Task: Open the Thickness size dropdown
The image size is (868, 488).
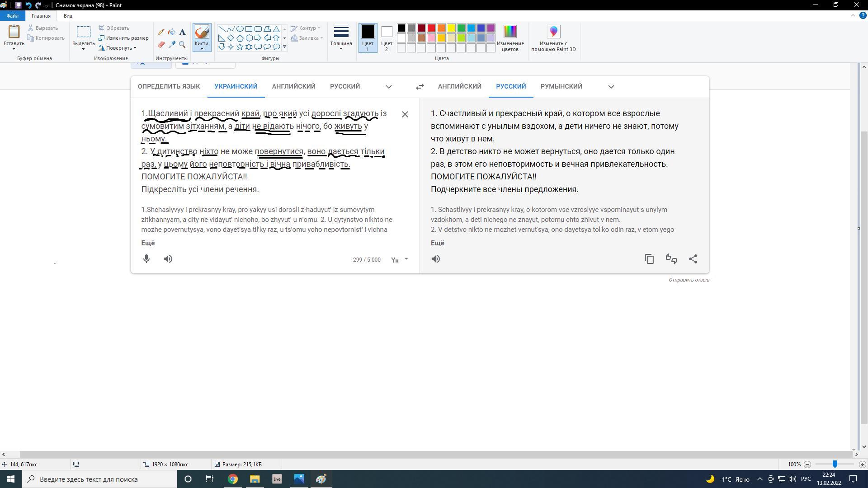Action: point(341,38)
